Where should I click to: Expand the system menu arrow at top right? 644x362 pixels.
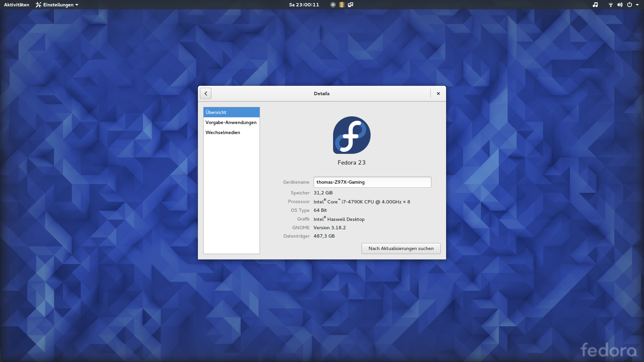click(x=637, y=5)
